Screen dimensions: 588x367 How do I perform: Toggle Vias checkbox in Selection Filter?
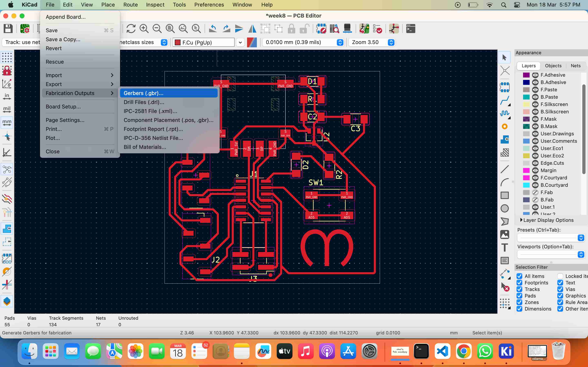click(560, 289)
